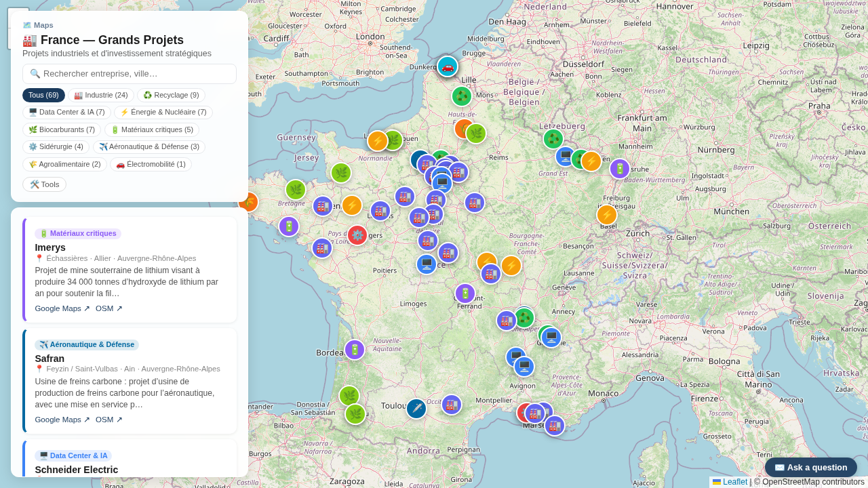The height and width of the screenshot is (488, 868).
Task: Click the Échassières location line under Imerys
Action: [115, 258]
